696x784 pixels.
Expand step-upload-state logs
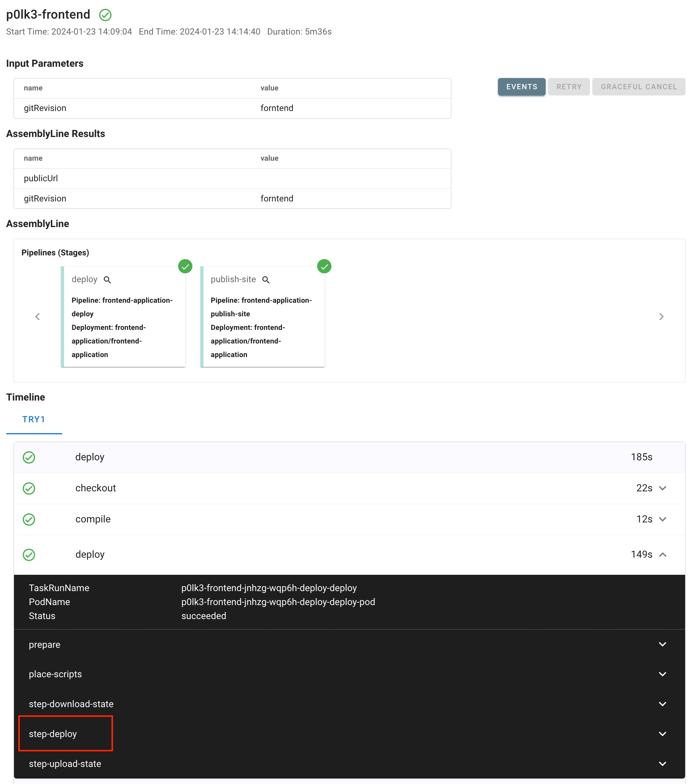(663, 764)
